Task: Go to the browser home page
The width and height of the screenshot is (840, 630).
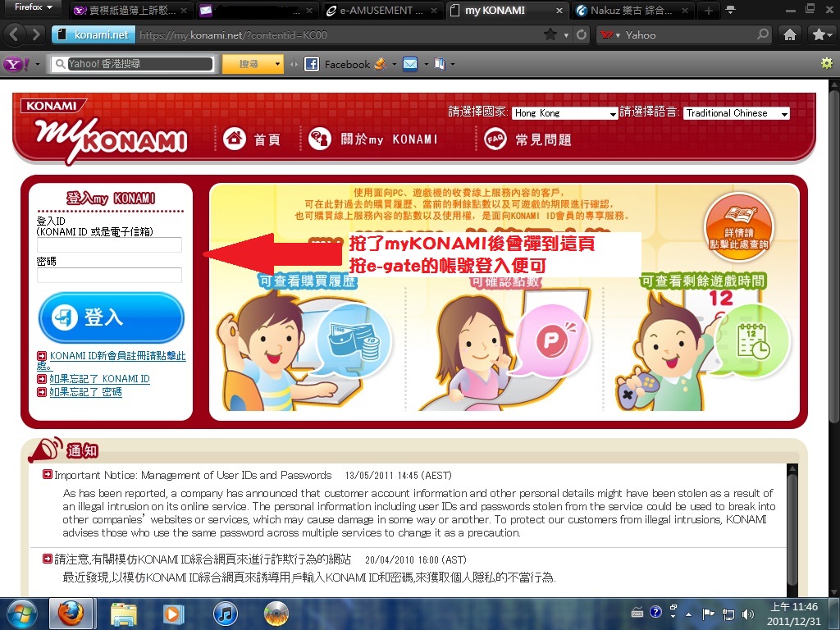Action: tap(790, 34)
